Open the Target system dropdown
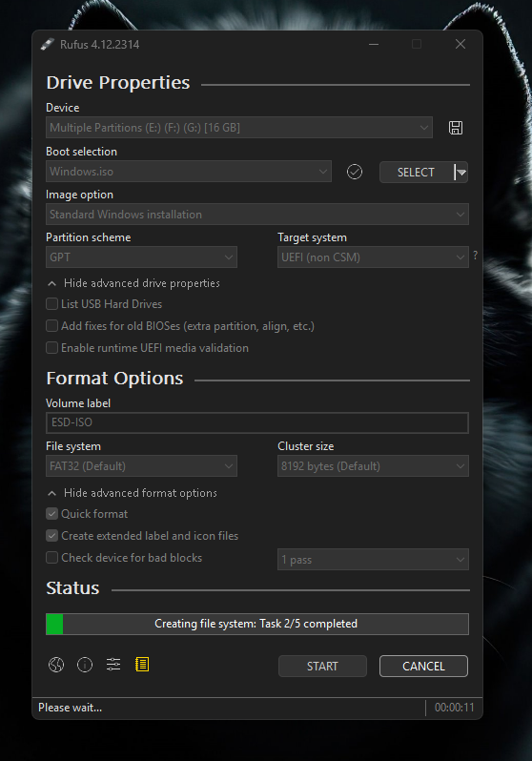This screenshot has width=532, height=761. pos(373,257)
